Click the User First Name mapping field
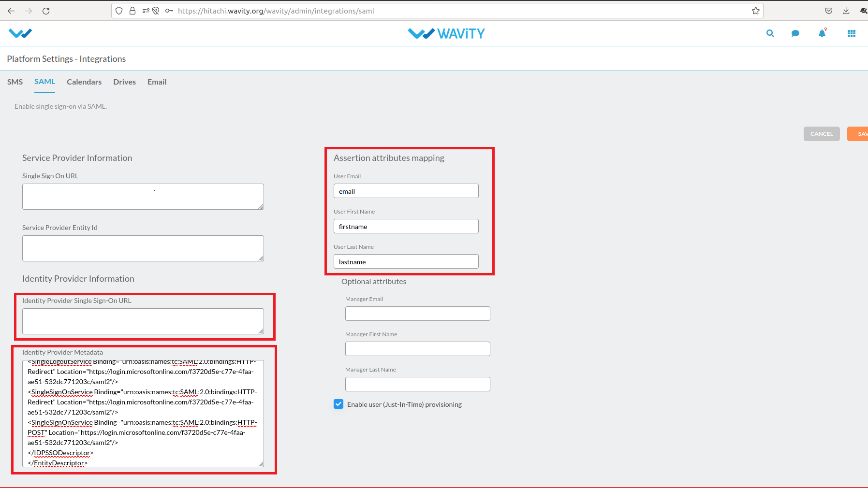The image size is (868, 488). coord(406,226)
